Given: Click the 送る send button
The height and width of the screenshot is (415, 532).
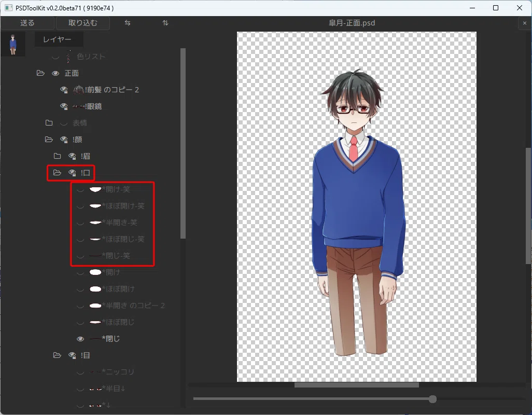Looking at the screenshot, I should coord(27,23).
